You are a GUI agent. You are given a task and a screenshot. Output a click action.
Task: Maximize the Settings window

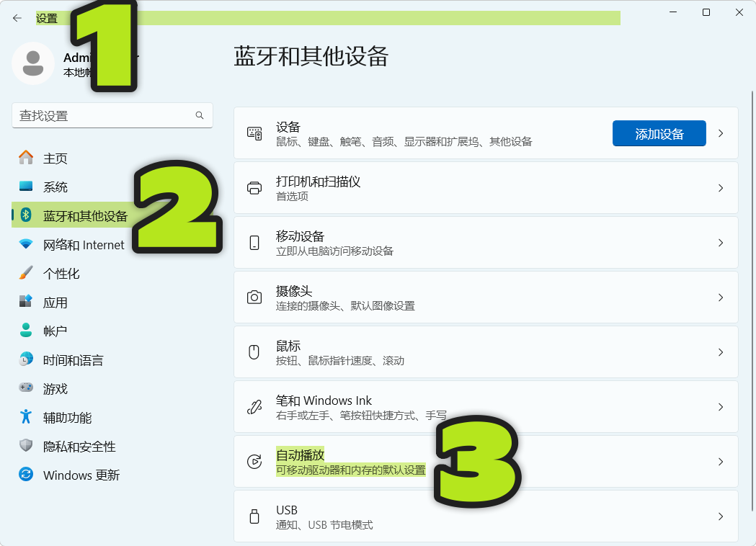click(706, 12)
